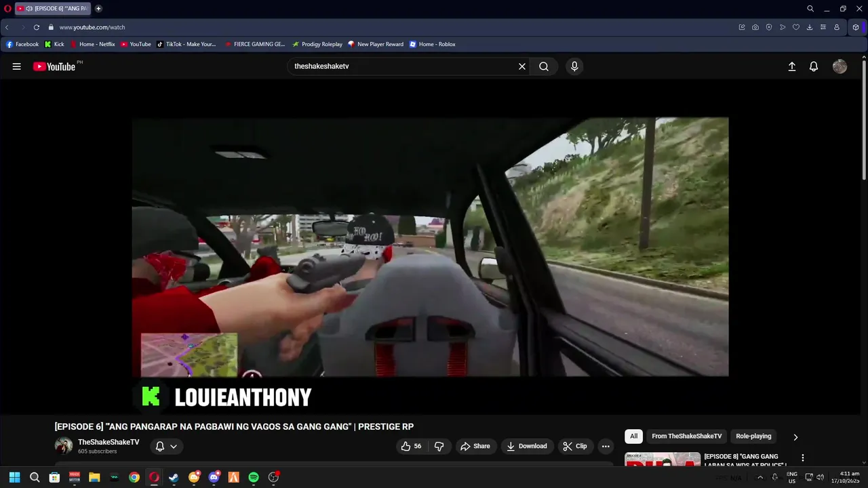Open the channel avatar next to TheShakeShakeTV
This screenshot has height=488, width=868.
click(64, 446)
